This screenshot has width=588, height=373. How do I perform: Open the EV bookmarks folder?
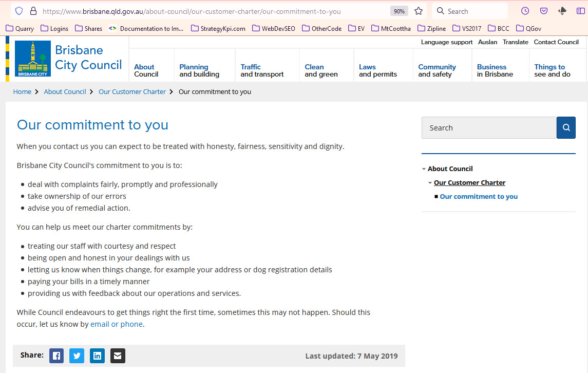coord(356,29)
